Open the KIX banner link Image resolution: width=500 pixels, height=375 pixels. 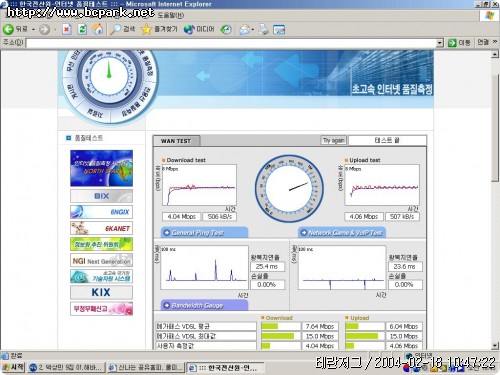101,292
